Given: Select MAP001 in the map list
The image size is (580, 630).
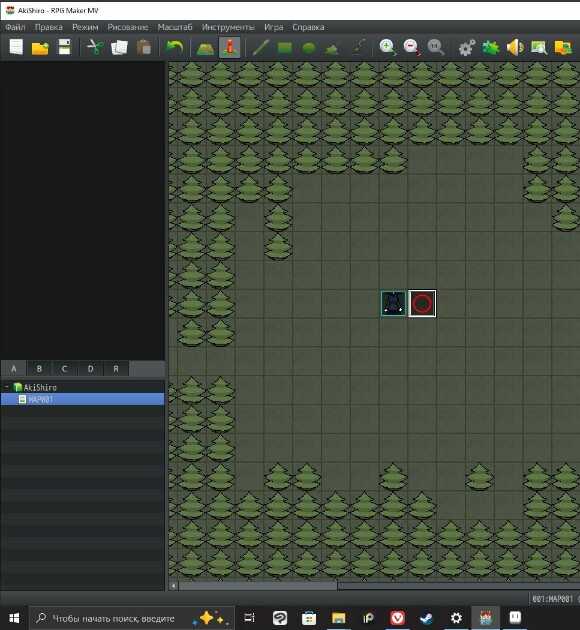Looking at the screenshot, I should click(82, 399).
